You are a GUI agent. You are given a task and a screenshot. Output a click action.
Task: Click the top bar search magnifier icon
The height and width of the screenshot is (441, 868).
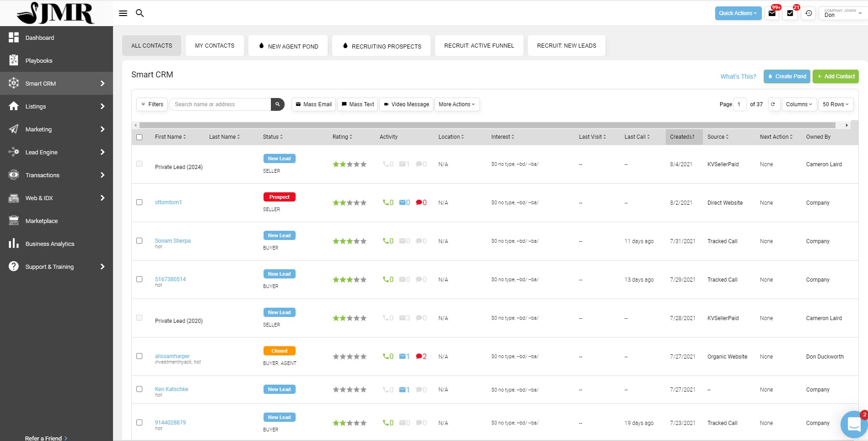tap(140, 13)
